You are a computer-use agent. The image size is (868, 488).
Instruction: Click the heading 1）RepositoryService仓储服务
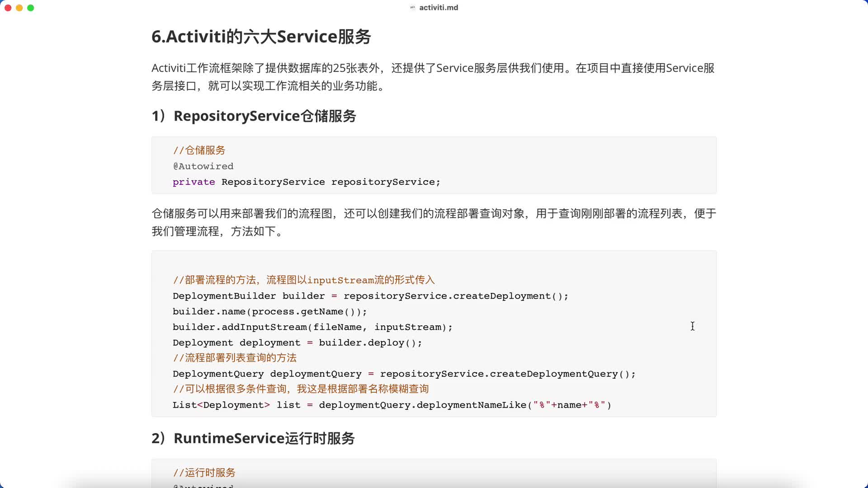pyautogui.click(x=254, y=116)
